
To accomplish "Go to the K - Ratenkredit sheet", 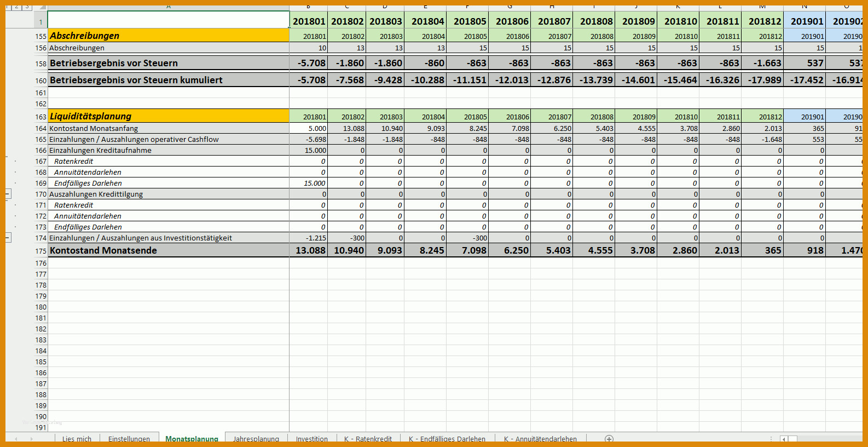I will (368, 439).
